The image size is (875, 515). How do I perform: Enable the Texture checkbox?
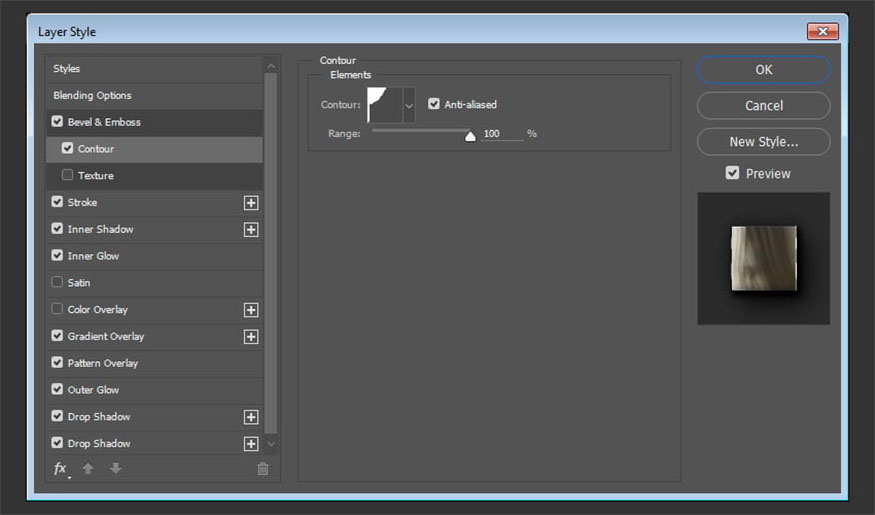68,176
